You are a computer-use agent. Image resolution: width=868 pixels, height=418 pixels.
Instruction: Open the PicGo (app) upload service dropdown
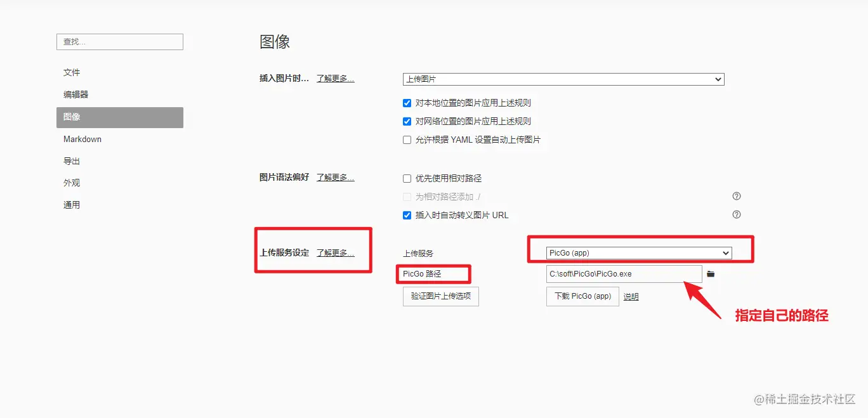pyautogui.click(x=639, y=253)
